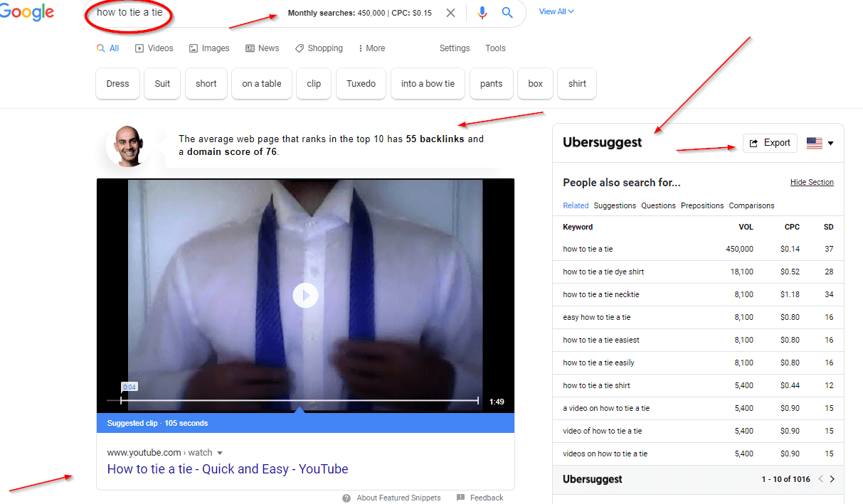Start voice search with the microphone icon
The height and width of the screenshot is (504, 863).
482,13
